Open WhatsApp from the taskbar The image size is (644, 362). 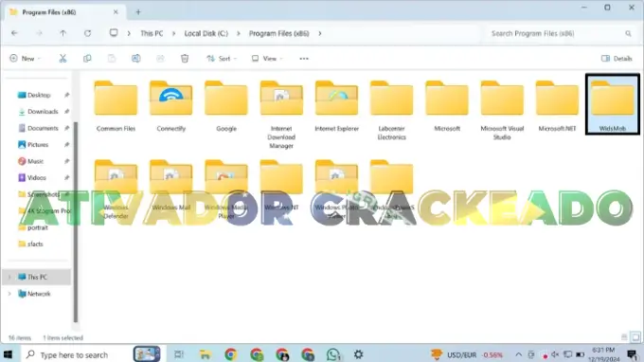pyautogui.click(x=333, y=354)
